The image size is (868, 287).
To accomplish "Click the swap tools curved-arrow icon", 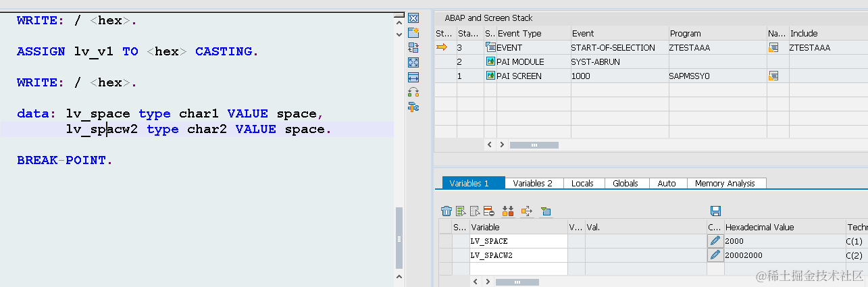I will [x=413, y=92].
